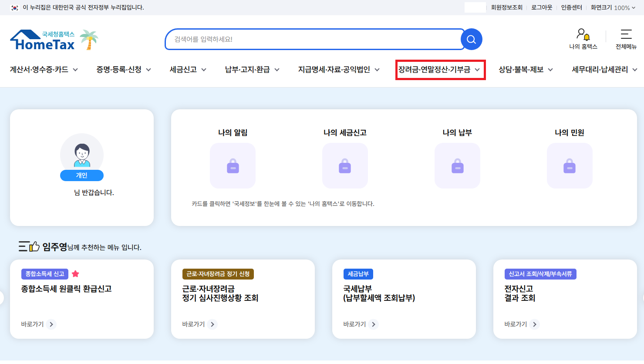
Task: Click the 로그아웃 link
Action: [x=541, y=7]
